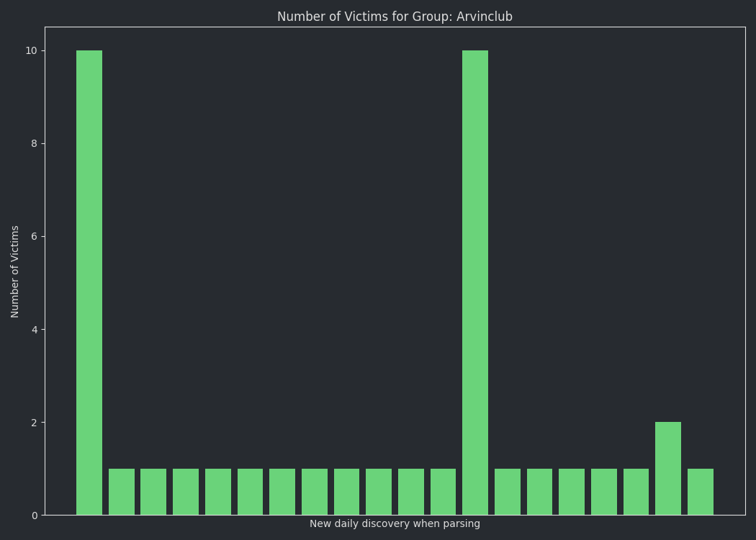Click the y-axis tick label 8
The height and width of the screenshot is (540, 756).
[35, 144]
